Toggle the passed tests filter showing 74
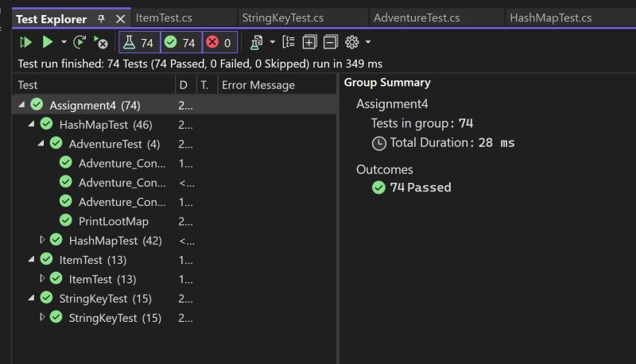This screenshot has width=636, height=364. tap(181, 43)
